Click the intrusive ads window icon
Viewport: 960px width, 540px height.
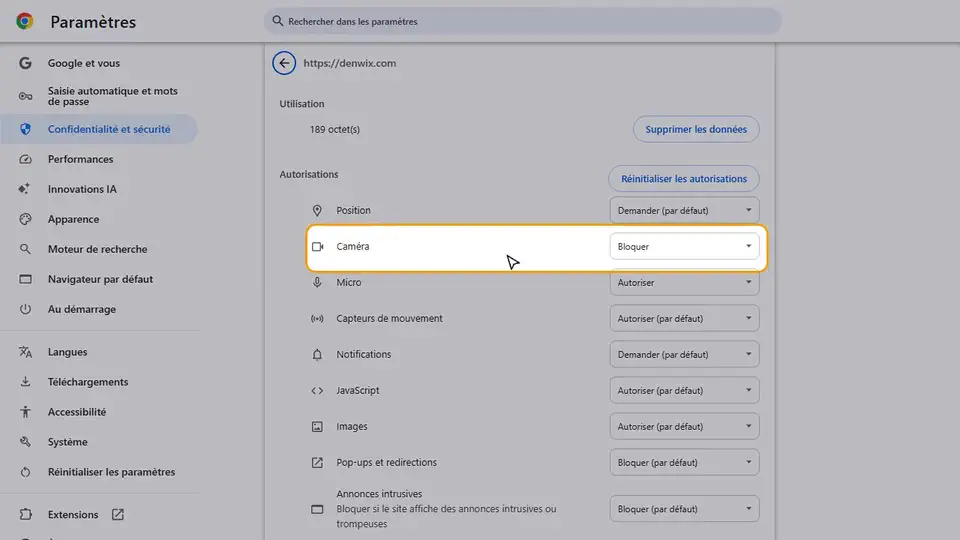tap(317, 509)
